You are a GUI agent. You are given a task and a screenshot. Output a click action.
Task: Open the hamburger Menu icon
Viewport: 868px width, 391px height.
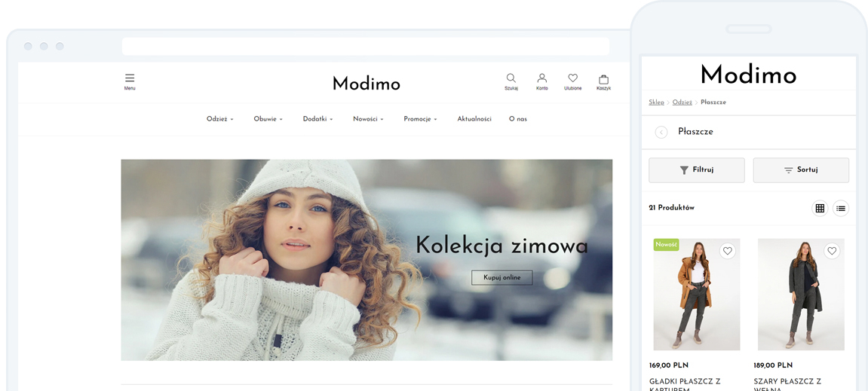pyautogui.click(x=130, y=78)
